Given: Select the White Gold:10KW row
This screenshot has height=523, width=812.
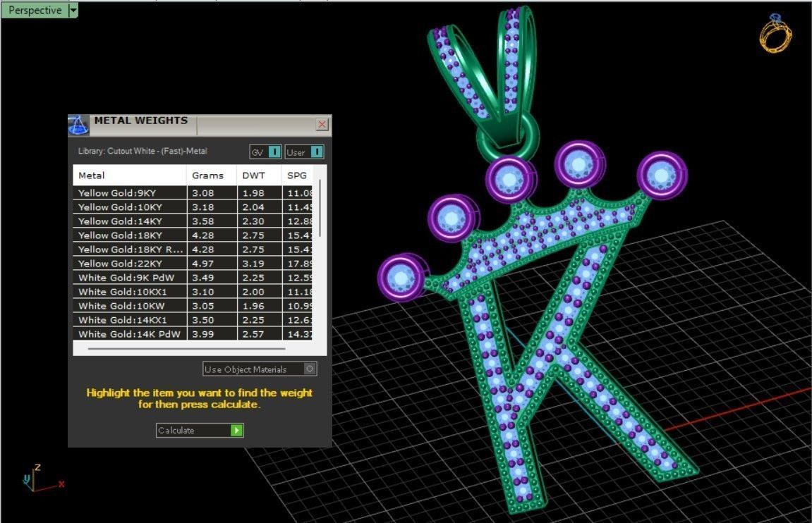Looking at the screenshot, I should click(x=193, y=306).
